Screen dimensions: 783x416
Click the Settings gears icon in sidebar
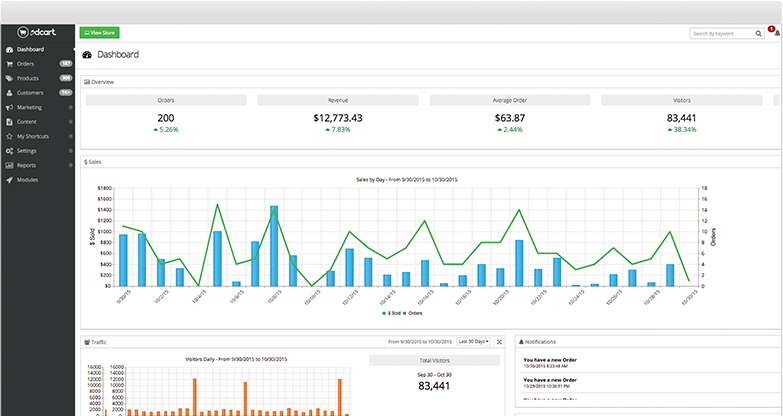pyautogui.click(x=9, y=150)
